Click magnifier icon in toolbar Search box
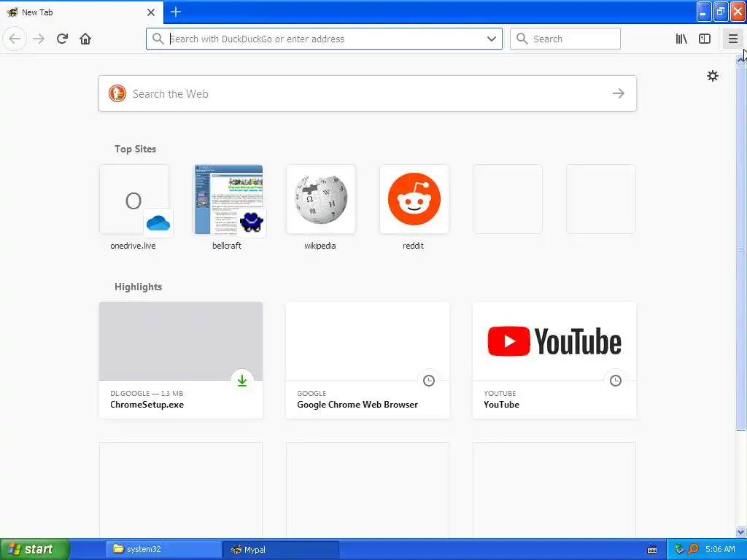The width and height of the screenshot is (747, 560). pyautogui.click(x=522, y=39)
